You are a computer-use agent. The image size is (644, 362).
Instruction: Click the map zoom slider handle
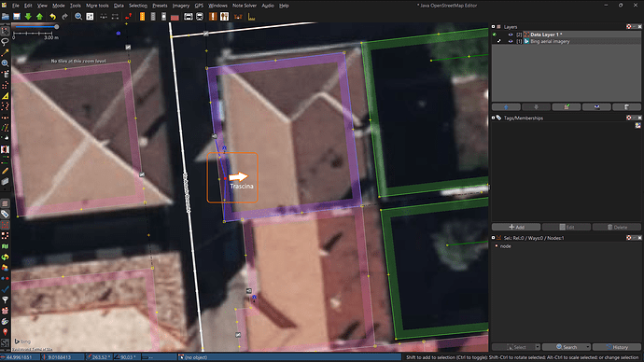click(57, 27)
